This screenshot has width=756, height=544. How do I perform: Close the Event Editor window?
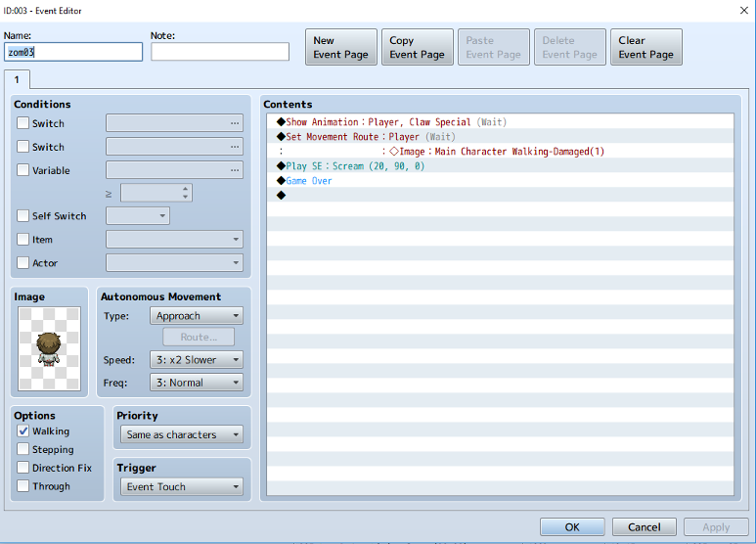744,10
